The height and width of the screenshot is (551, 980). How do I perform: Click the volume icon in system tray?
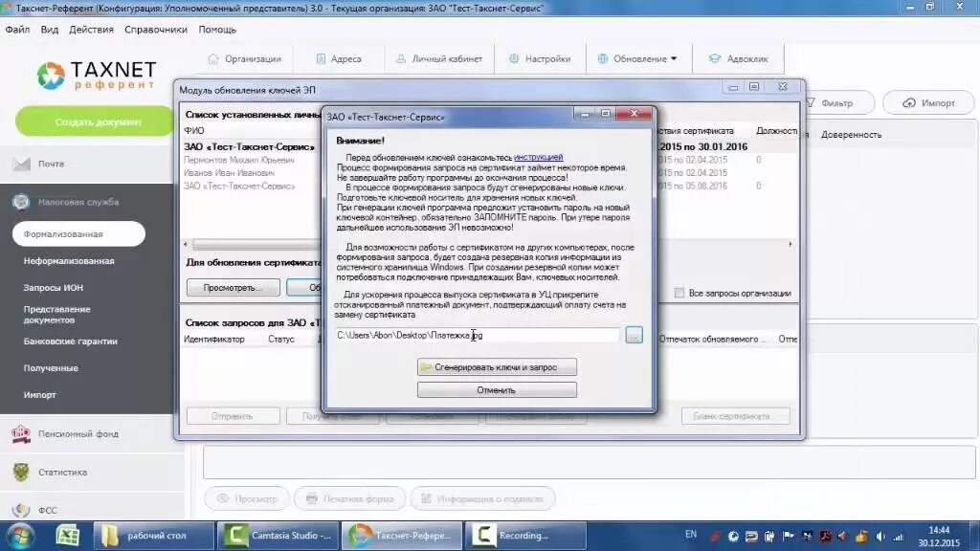[880, 536]
